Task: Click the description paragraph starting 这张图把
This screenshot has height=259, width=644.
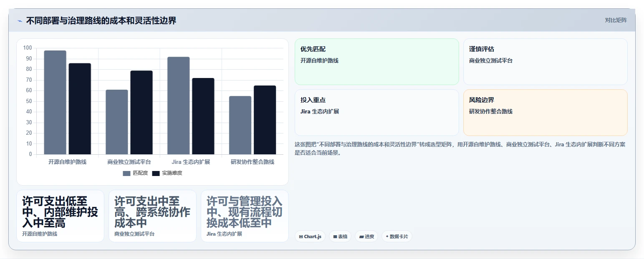Action: point(460,148)
